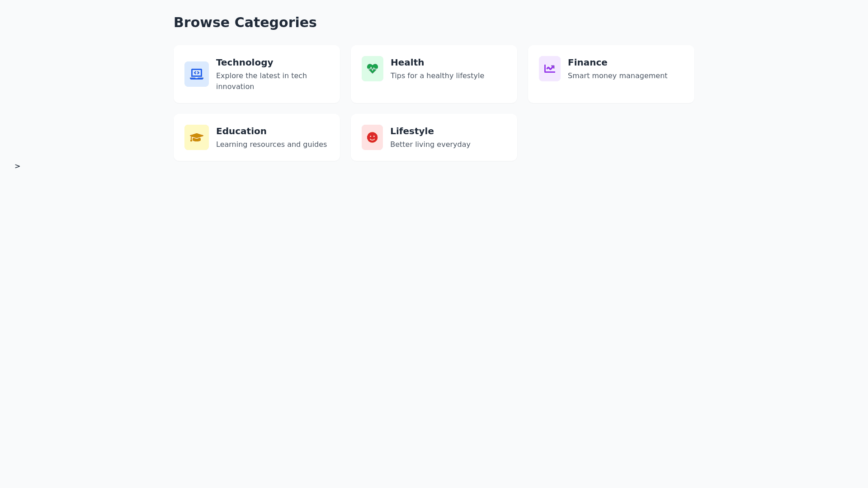Click 'Smart money management' description text
Screen dimensions: 868x488
[x=617, y=75]
